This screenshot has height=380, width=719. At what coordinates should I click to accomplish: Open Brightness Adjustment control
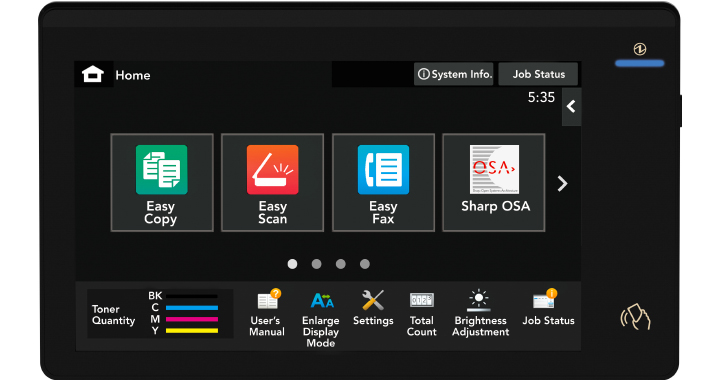tap(480, 314)
